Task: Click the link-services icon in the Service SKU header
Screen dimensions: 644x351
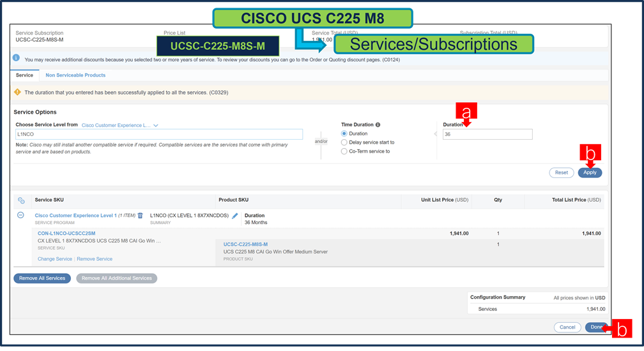Action: coord(21,200)
